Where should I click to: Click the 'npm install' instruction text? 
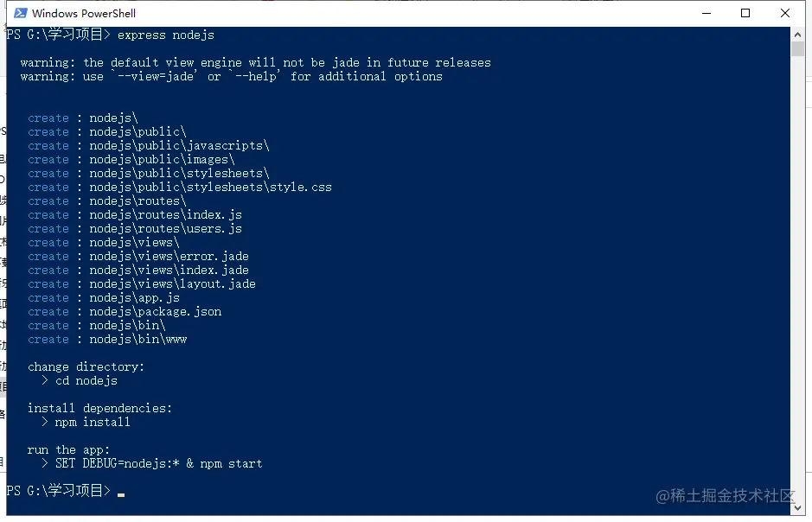point(93,422)
